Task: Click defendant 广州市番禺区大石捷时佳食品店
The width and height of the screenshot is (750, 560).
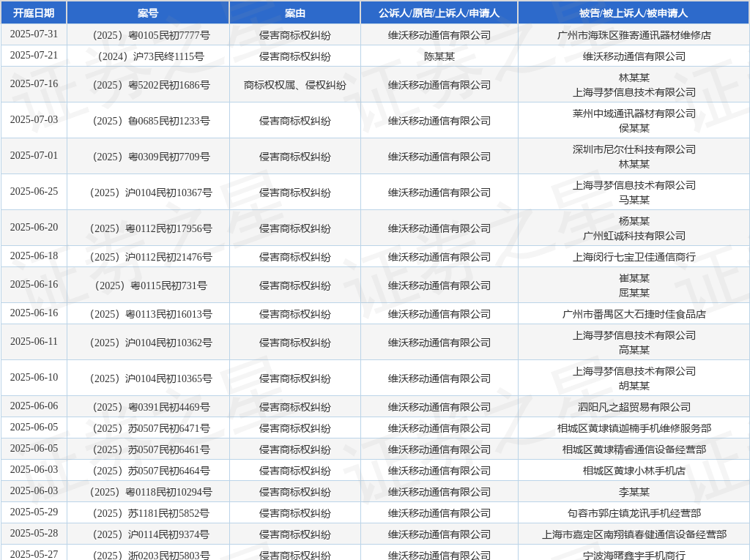Action: 634,314
